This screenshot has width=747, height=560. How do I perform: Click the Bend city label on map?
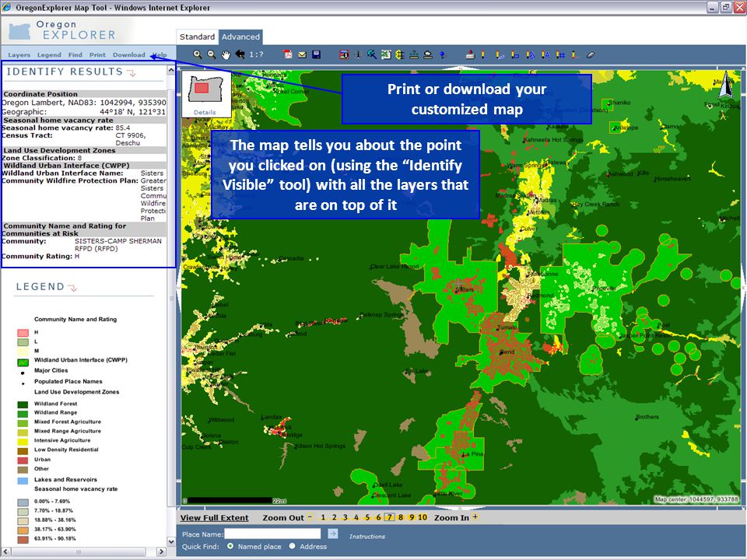[x=507, y=352]
